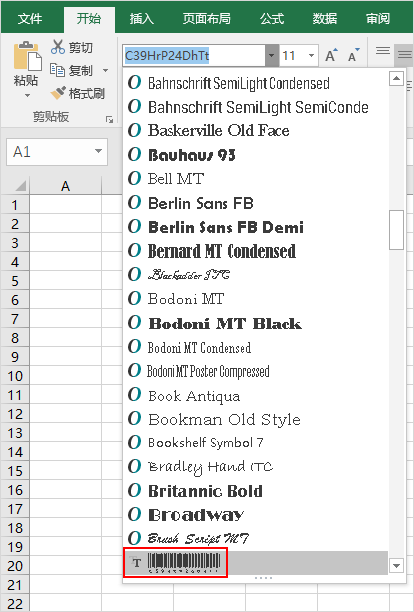Click the font list scrollbar thumb
Screen dimensions: 414x612
396,230
